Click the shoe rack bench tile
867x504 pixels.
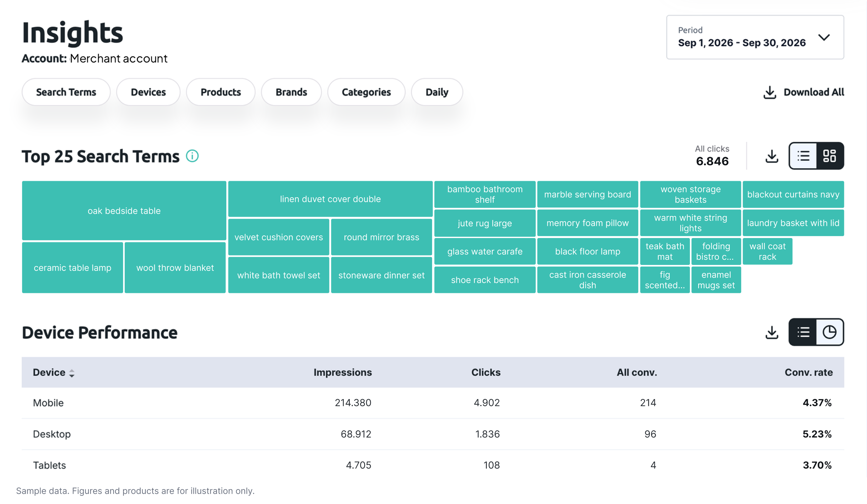click(x=485, y=280)
